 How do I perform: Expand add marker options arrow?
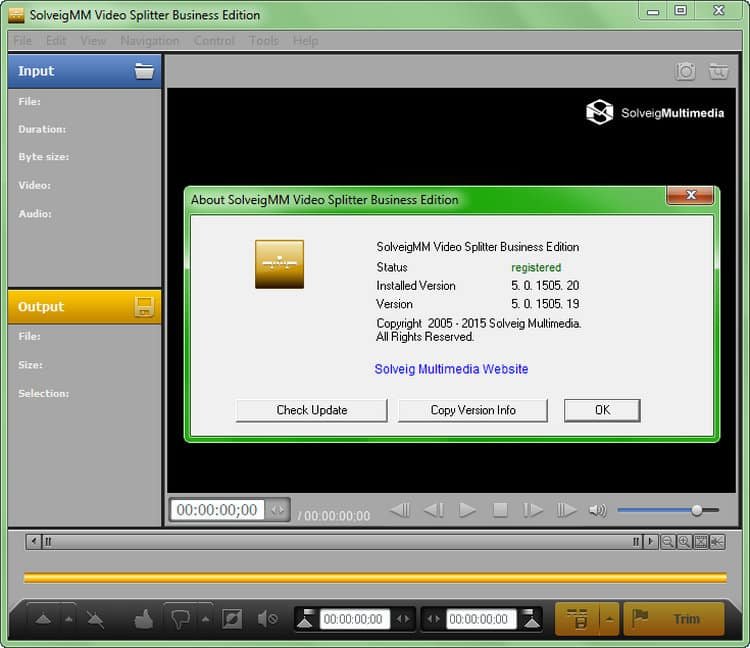(68, 619)
